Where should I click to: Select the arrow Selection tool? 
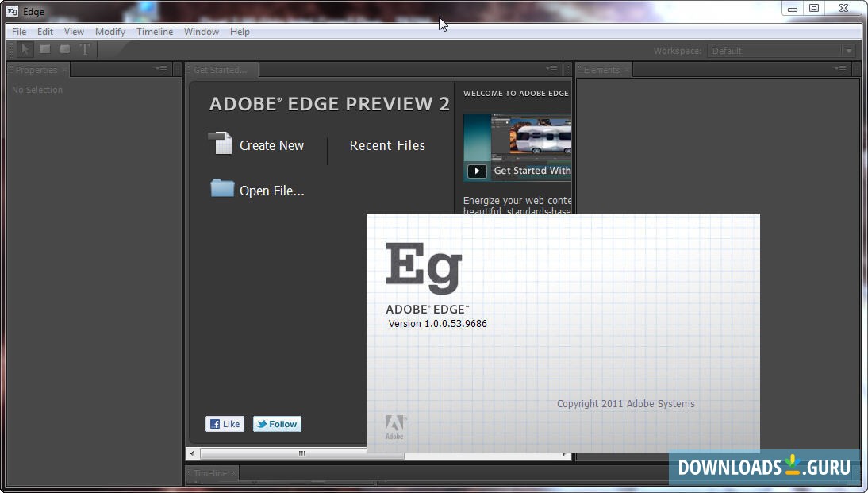click(x=25, y=49)
